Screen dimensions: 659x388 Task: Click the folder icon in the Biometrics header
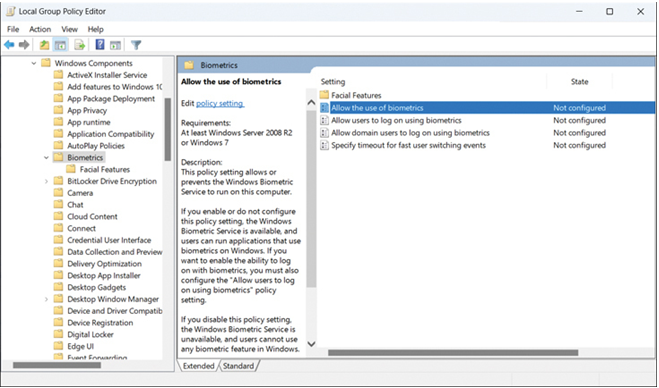189,65
